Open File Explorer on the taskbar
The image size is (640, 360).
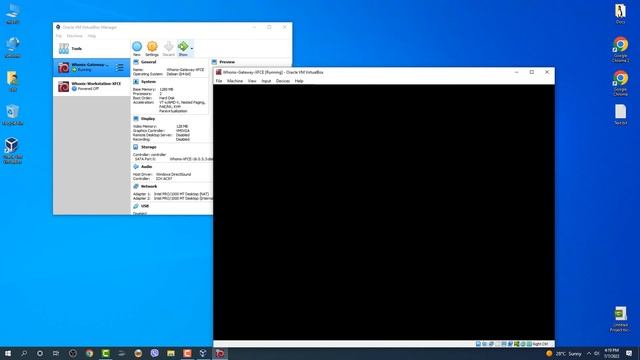[171, 353]
